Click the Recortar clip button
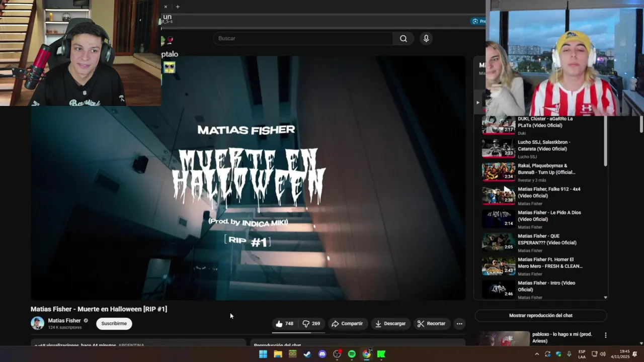Image resolution: width=644 pixels, height=362 pixels. pyautogui.click(x=431, y=324)
